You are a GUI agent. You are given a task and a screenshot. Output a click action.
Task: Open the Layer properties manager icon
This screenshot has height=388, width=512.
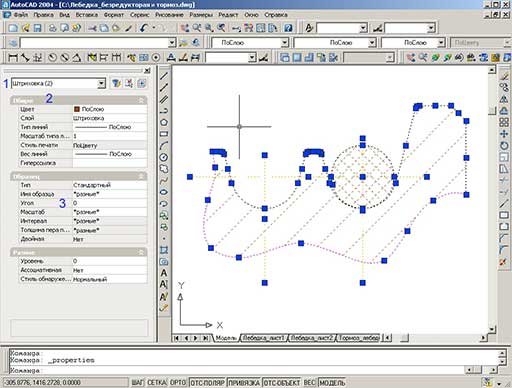point(13,43)
